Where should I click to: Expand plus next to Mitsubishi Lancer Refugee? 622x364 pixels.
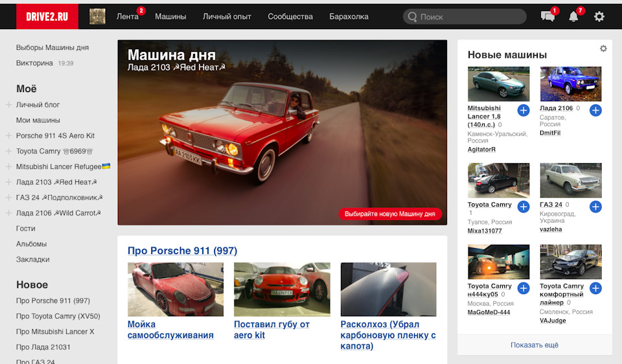[8, 166]
